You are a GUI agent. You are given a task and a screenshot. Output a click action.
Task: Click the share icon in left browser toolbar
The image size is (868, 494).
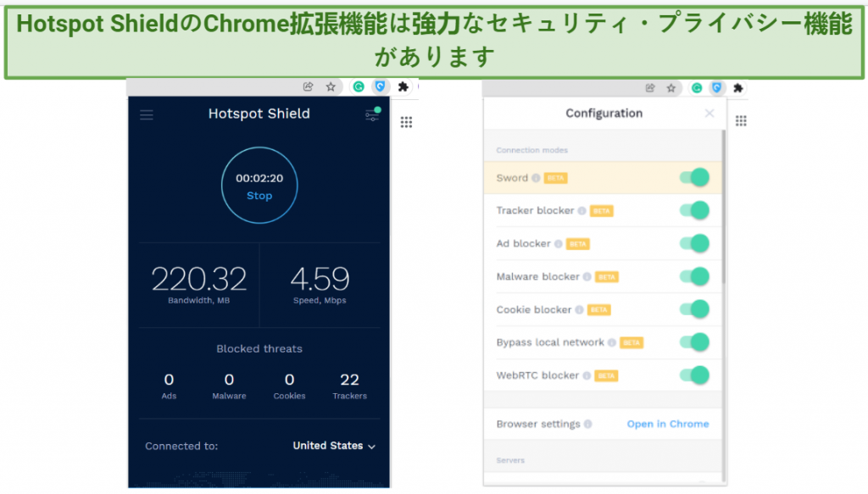[x=309, y=86]
